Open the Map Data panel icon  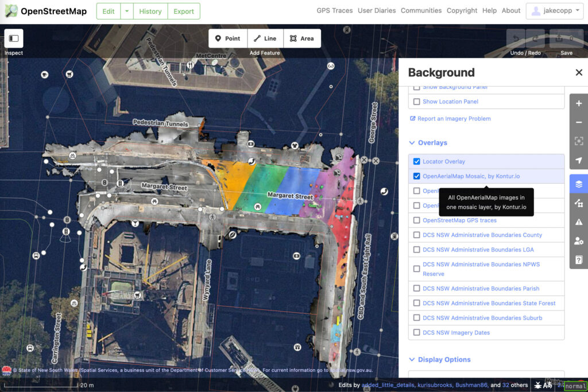(579, 203)
